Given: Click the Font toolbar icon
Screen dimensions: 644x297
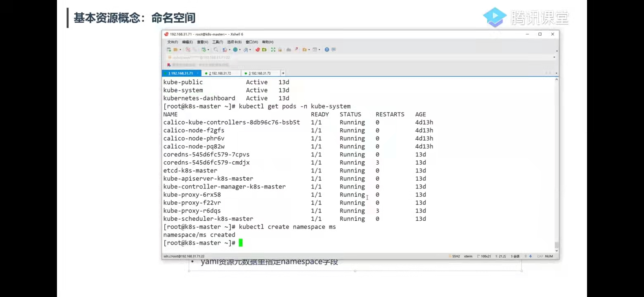Looking at the screenshot, I should click(x=246, y=49).
